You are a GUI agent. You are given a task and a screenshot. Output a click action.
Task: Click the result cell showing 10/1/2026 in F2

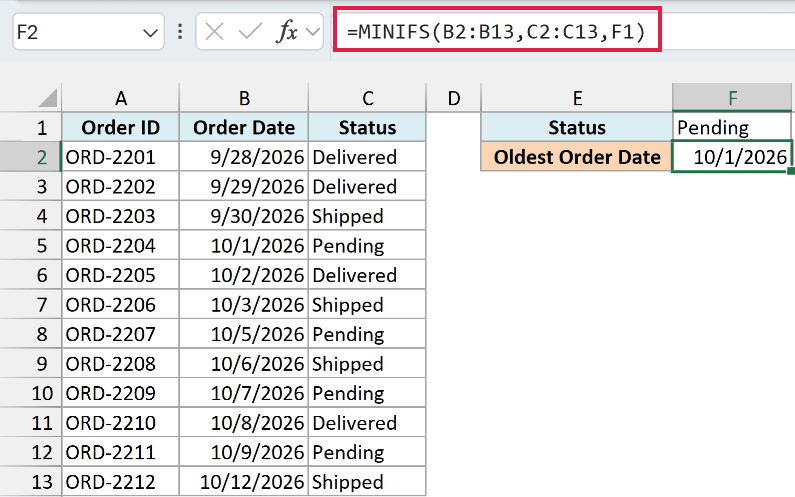point(732,157)
